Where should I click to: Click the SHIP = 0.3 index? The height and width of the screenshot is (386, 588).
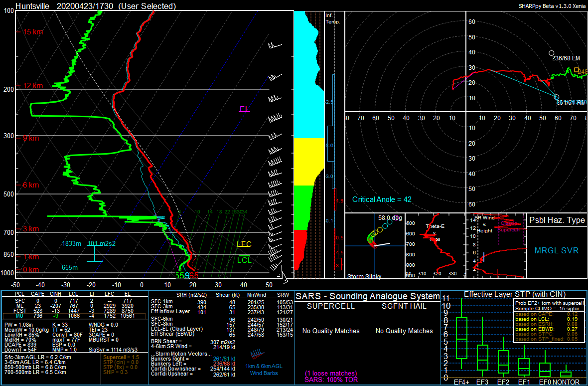click(116, 372)
